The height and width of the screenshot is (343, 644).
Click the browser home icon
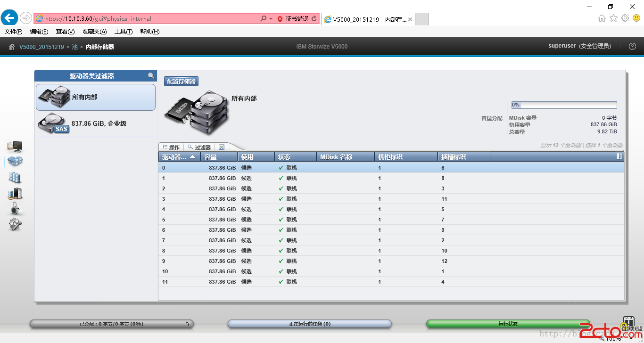pos(602,18)
